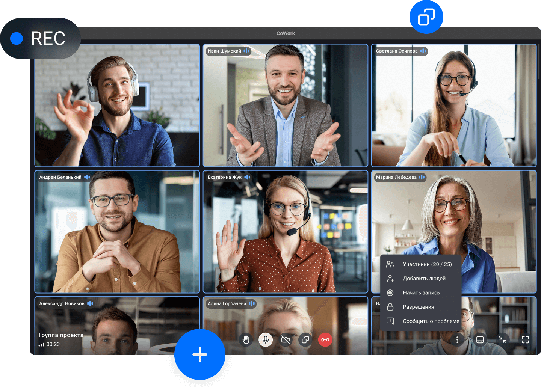Enter full screen mode
The image size is (541, 392).
point(525,340)
